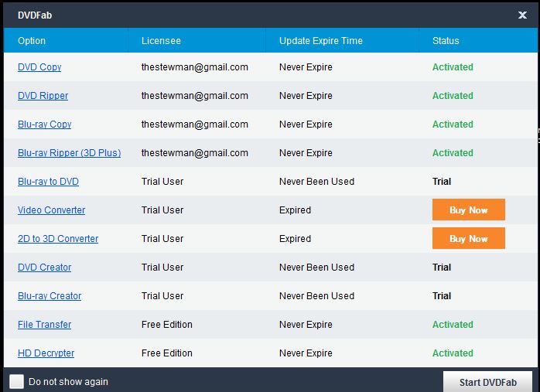
Task: Click Trial status for Blu-ray to DVD
Action: point(442,182)
